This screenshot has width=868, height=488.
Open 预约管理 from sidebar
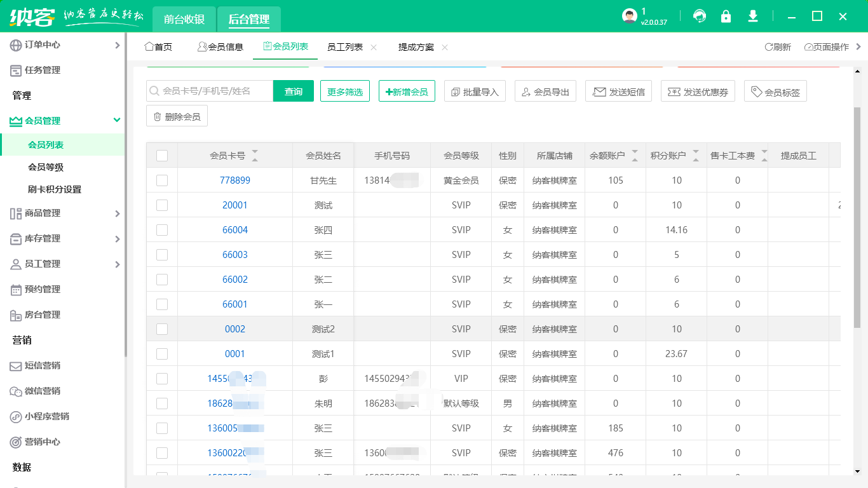pyautogui.click(x=43, y=289)
